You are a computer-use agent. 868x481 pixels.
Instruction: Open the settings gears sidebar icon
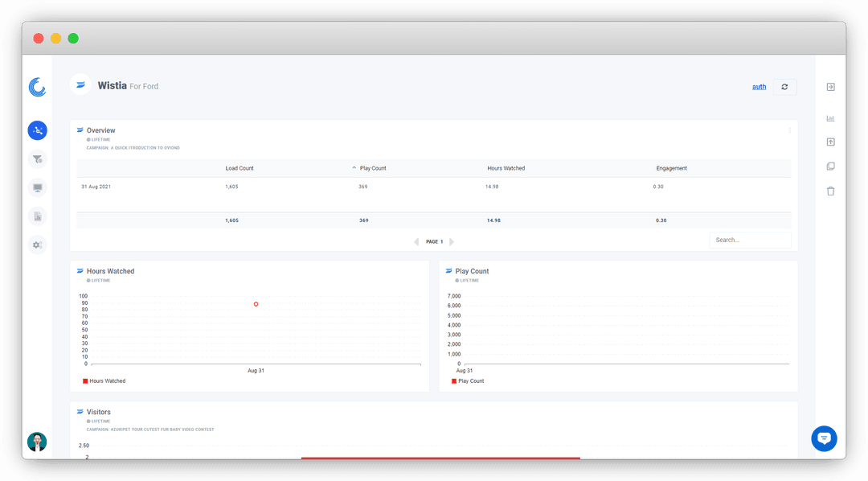pyautogui.click(x=38, y=245)
